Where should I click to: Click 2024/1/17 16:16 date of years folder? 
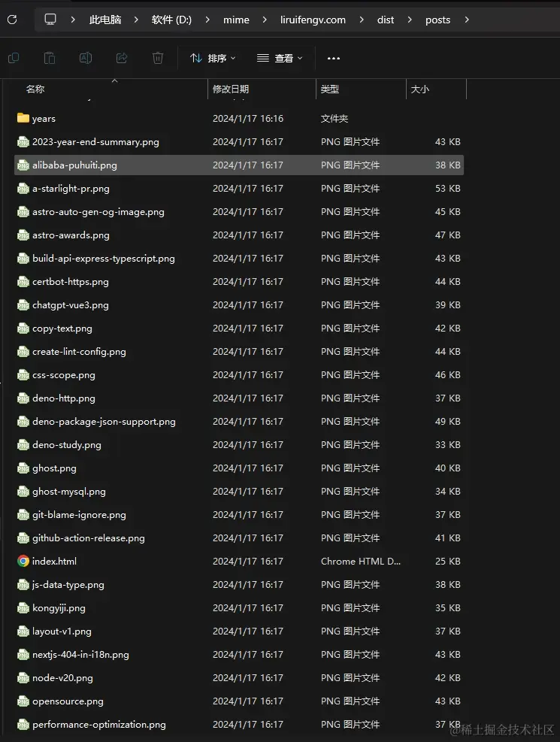(x=248, y=118)
